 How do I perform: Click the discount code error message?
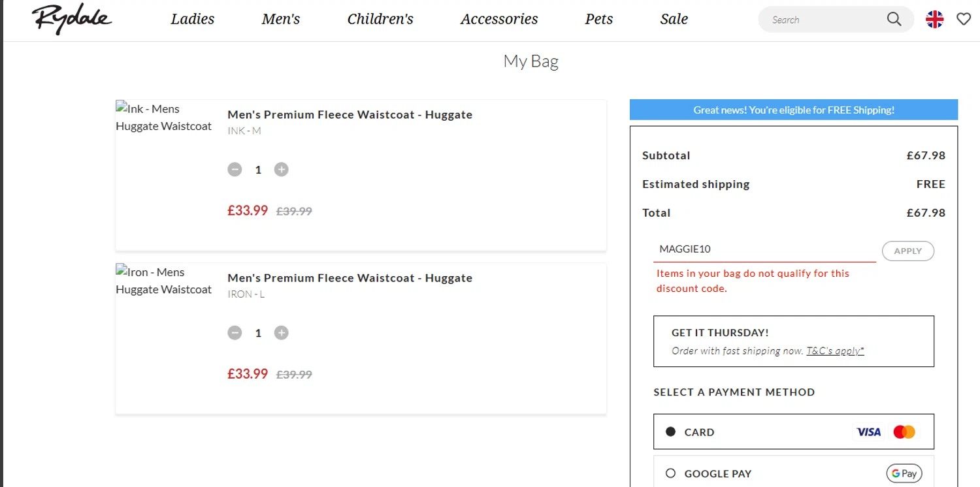[x=753, y=281]
